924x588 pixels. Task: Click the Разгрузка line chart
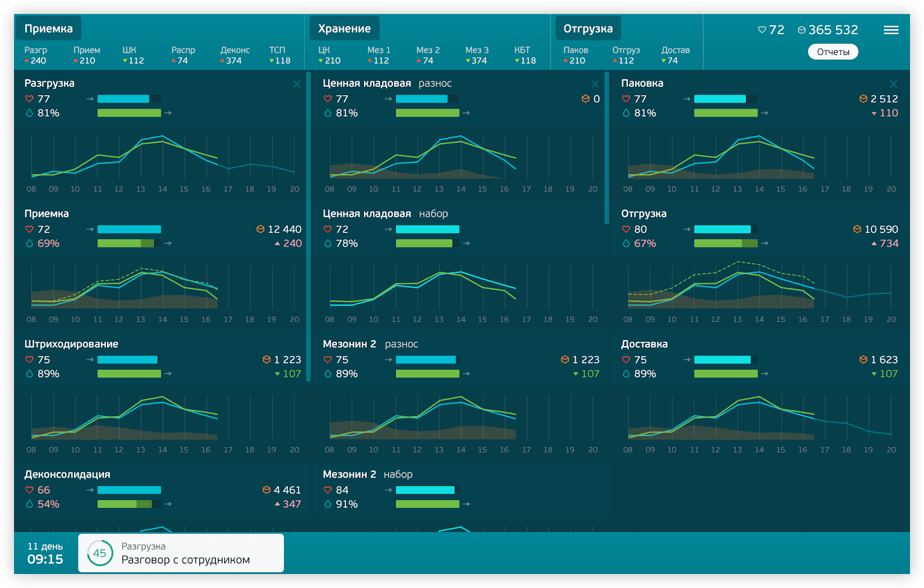pos(163,157)
